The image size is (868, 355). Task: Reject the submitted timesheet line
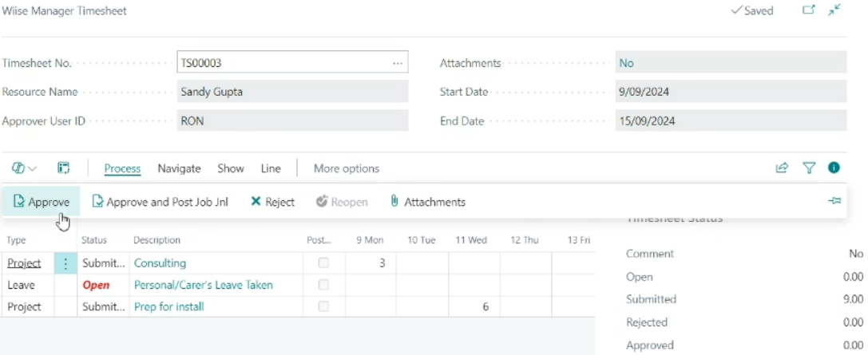pos(272,202)
